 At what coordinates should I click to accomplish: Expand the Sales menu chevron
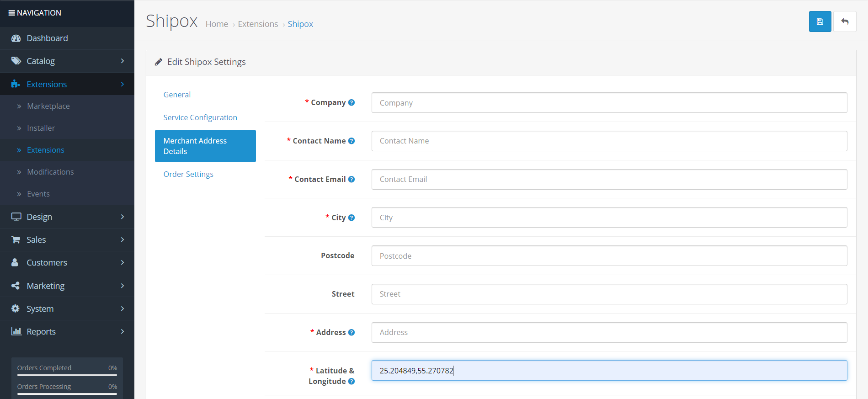click(x=122, y=239)
